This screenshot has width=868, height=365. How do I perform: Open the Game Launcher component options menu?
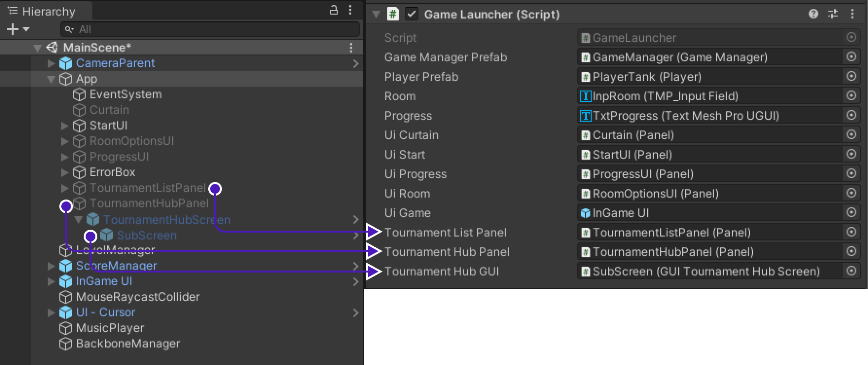852,14
